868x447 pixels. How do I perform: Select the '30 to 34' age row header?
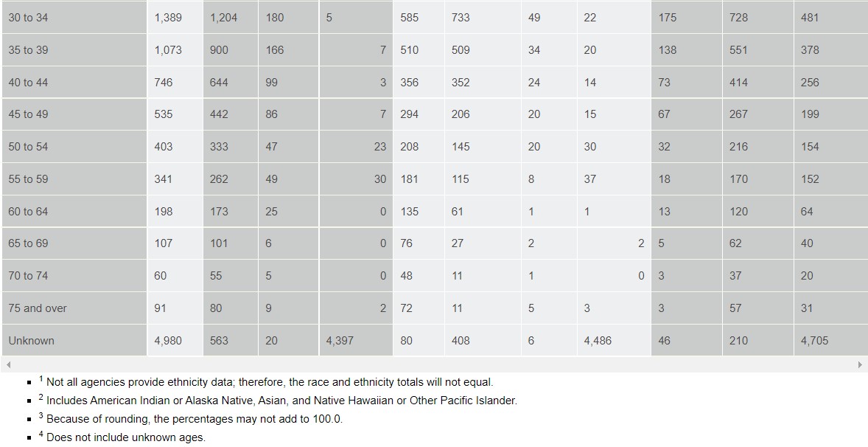click(x=74, y=17)
